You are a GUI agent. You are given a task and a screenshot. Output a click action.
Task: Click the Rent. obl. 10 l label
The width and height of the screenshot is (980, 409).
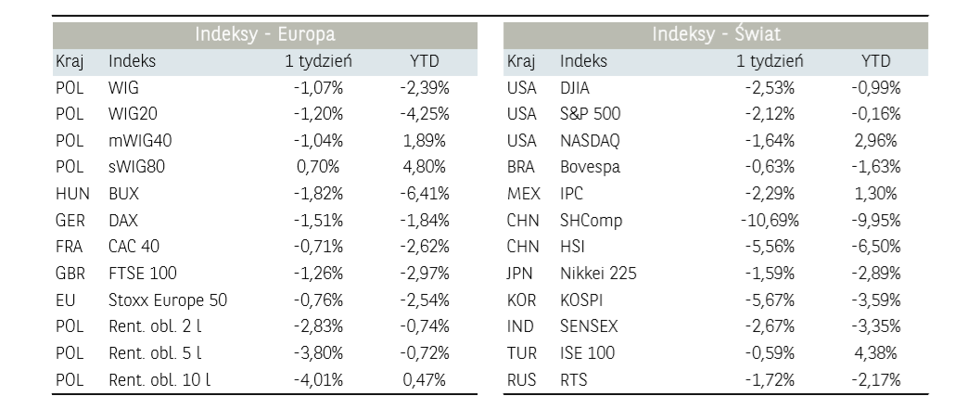(159, 379)
